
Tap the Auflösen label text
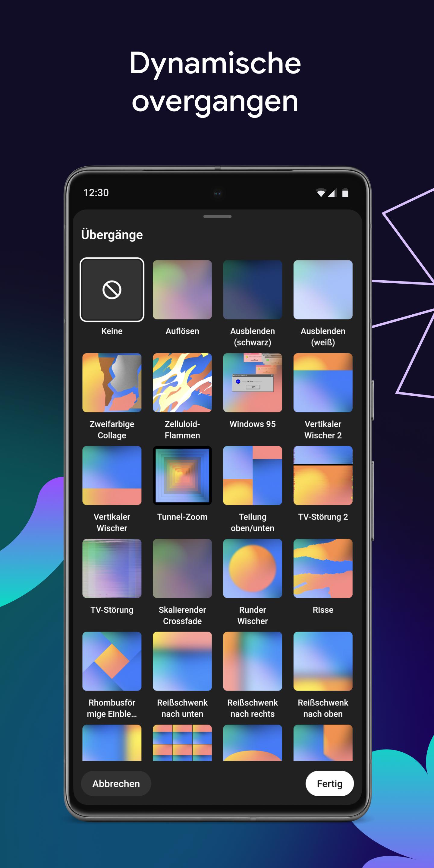182,331
